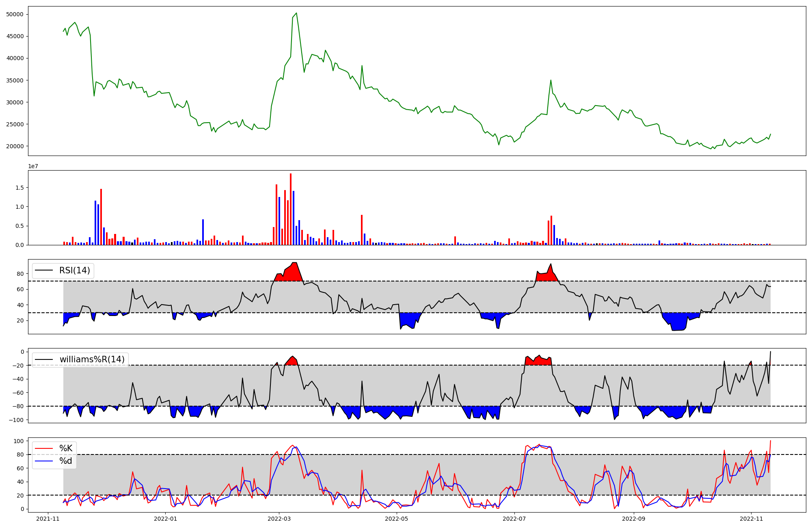The width and height of the screenshot is (812, 528).
Task: Click the 1.5 volume axis label
Action: point(19,188)
